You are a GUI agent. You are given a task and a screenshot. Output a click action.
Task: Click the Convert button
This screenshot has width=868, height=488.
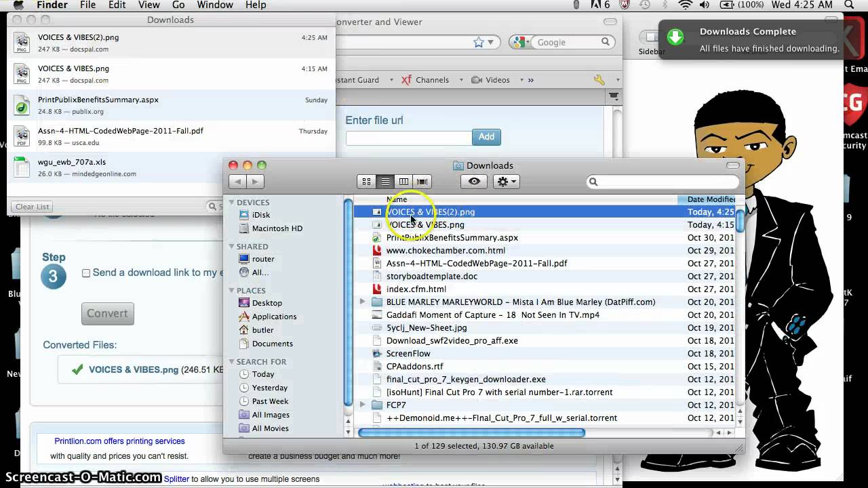point(107,314)
